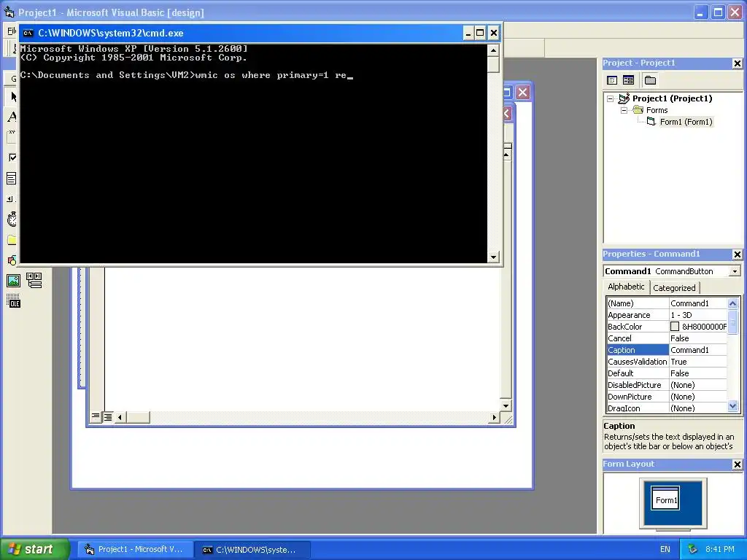Switch to Procedure View in code window

(96, 417)
